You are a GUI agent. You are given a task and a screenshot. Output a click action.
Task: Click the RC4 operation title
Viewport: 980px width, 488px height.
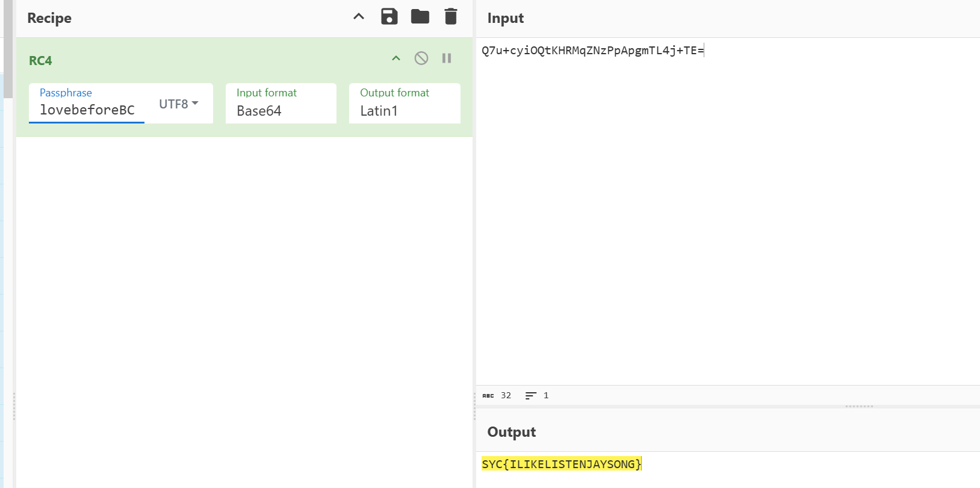(40, 61)
